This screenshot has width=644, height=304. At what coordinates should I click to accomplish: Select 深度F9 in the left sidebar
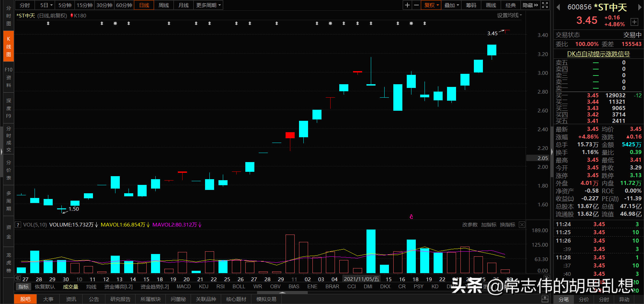pos(8,108)
